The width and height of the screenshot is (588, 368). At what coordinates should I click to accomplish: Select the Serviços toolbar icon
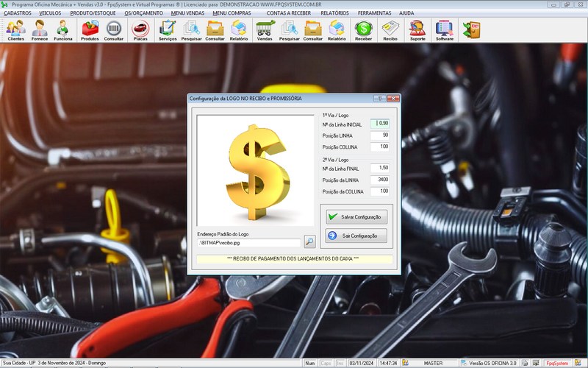[168, 29]
